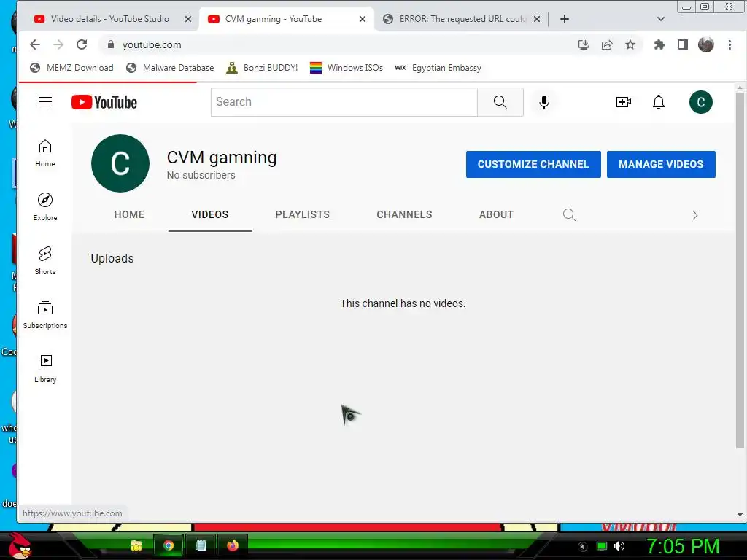Click the search magnifier button
Screen dimensions: 747x560
coord(500,102)
